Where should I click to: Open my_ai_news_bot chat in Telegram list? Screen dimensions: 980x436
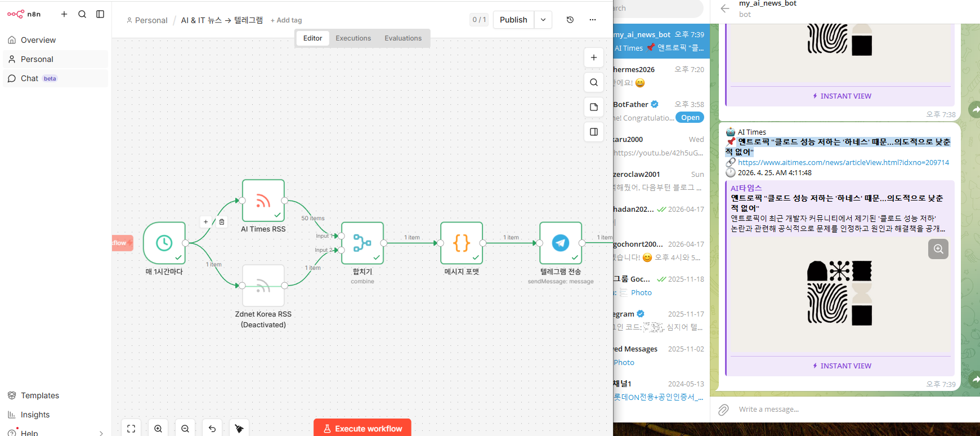661,41
